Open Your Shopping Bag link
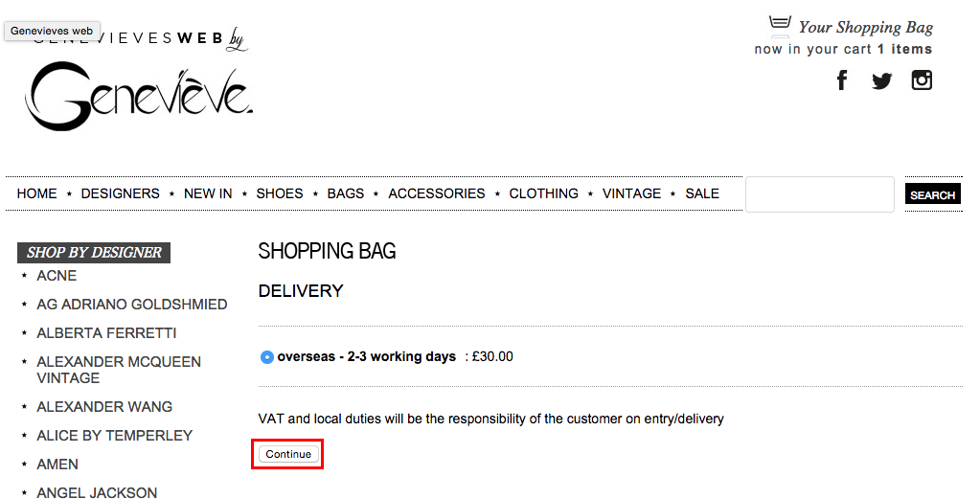Image resolution: width=980 pixels, height=499 pixels. click(866, 28)
